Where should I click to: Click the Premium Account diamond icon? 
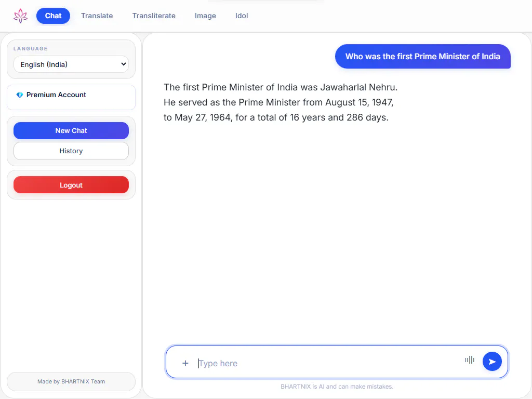pos(20,95)
